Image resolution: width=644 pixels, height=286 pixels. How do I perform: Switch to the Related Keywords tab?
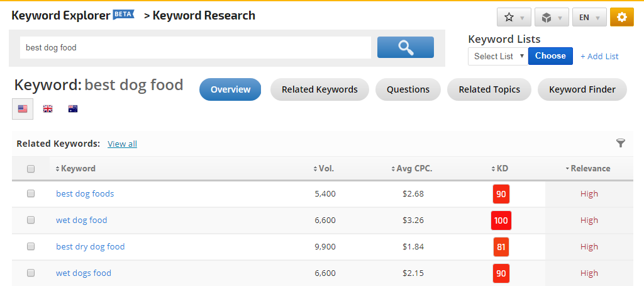[x=319, y=89]
